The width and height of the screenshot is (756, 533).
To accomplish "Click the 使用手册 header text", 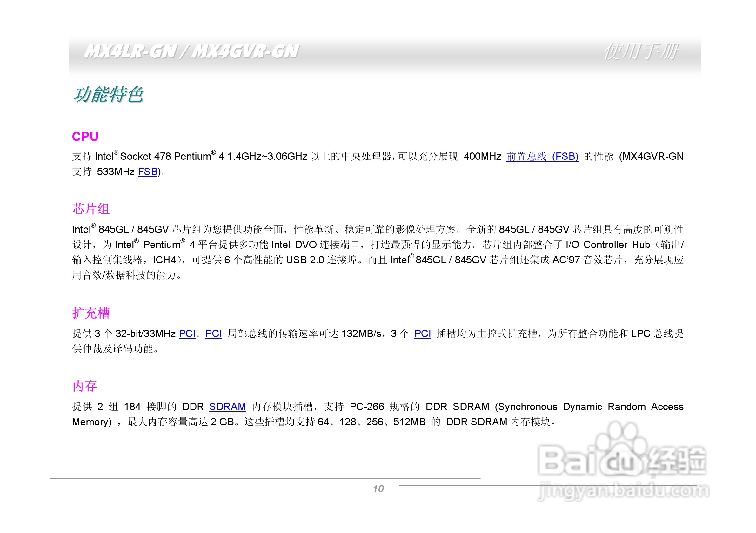I will [641, 52].
